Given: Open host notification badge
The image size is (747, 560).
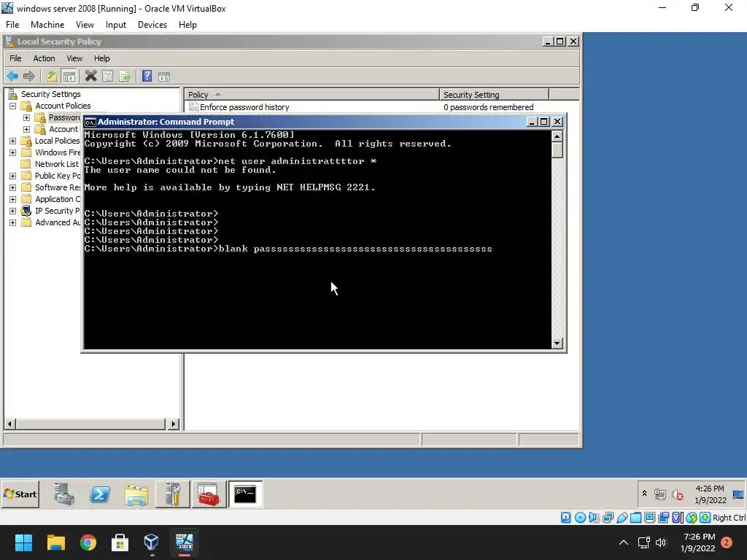Looking at the screenshot, I should point(727,542).
